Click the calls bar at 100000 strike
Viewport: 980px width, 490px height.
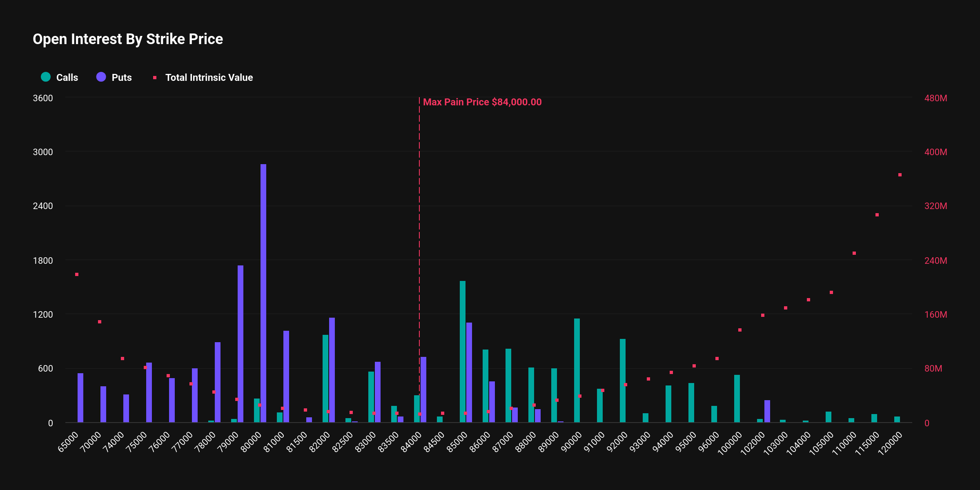pos(737,398)
